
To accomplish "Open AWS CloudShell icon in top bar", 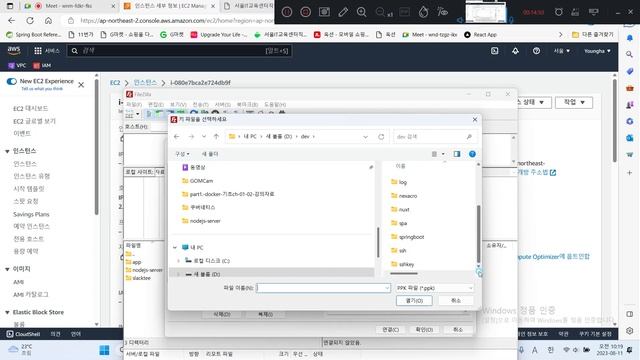I will 495,51.
